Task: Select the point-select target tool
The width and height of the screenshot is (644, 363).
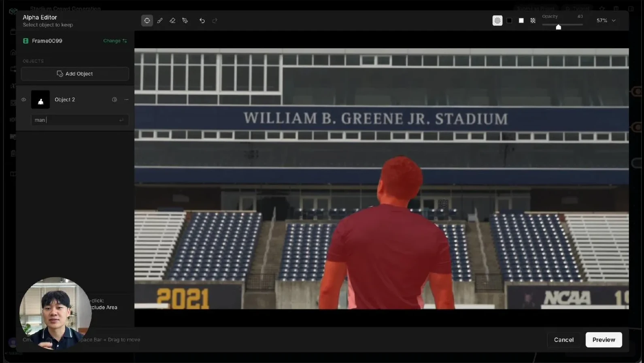Action: pos(147,20)
